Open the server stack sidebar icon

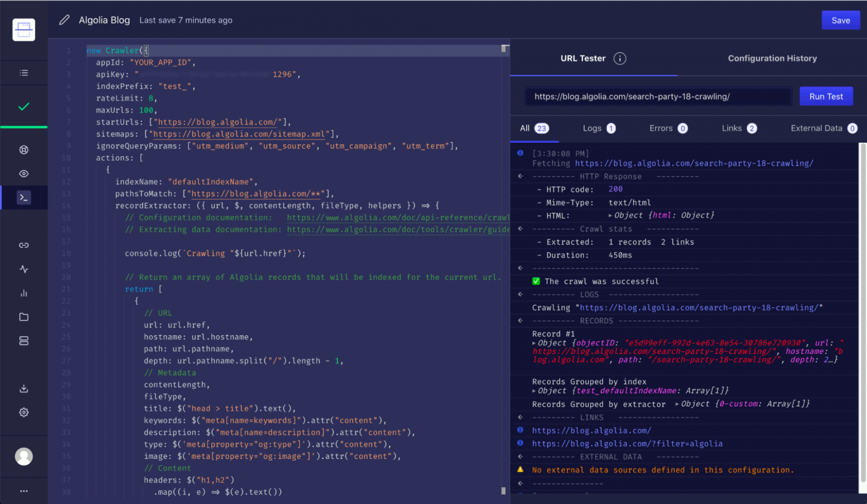[24, 341]
